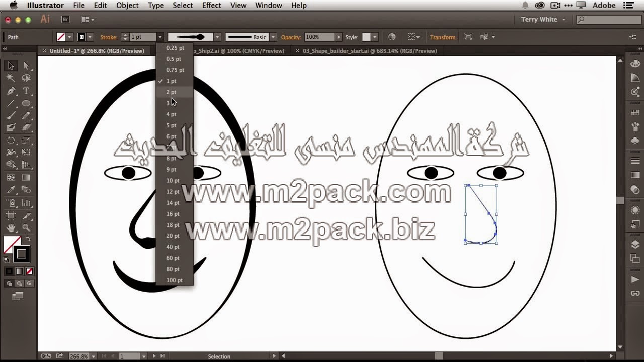Click the Transform link
Screen dimensions: 644x362
pos(443,37)
